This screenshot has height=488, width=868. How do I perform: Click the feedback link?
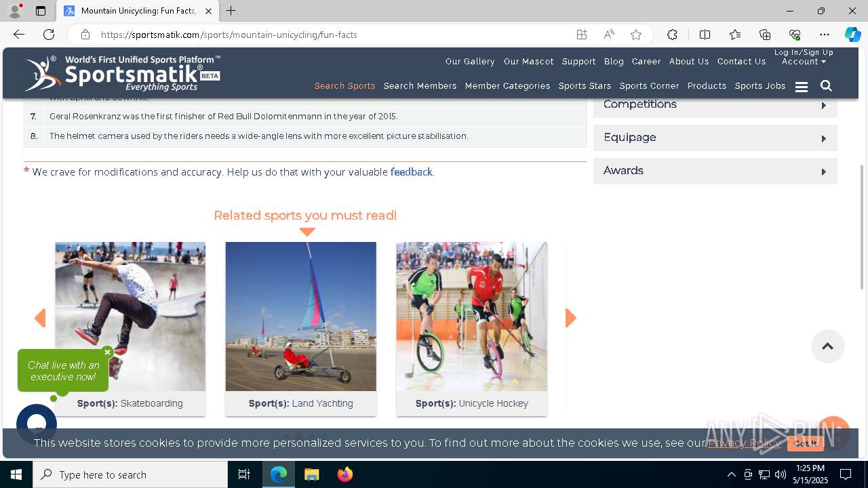(411, 172)
